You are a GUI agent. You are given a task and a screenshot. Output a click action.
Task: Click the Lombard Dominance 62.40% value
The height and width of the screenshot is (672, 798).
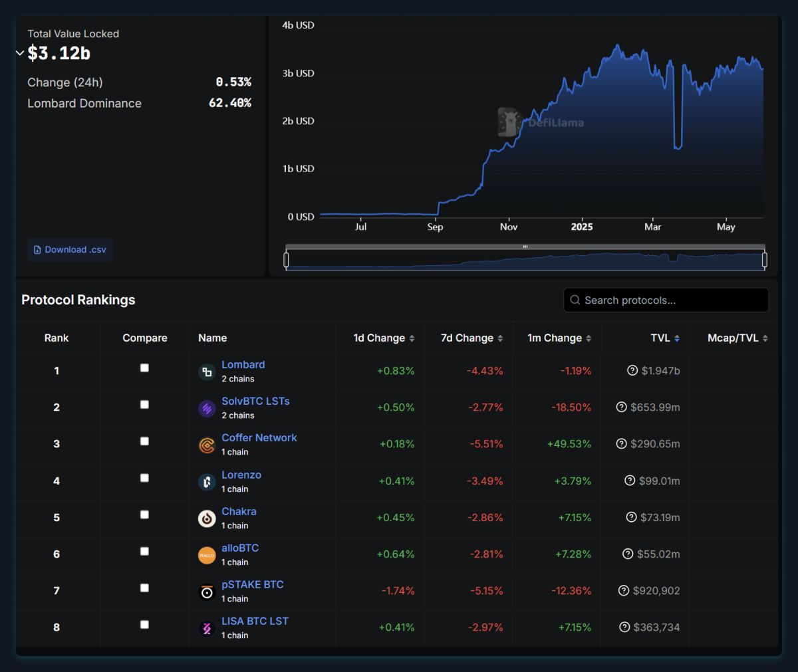[x=230, y=103]
